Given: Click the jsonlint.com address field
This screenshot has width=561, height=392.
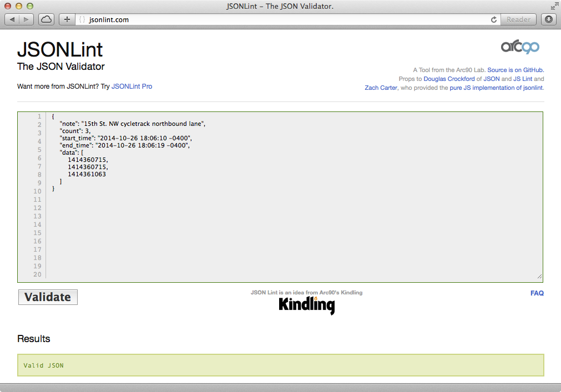Looking at the screenshot, I should point(277,19).
